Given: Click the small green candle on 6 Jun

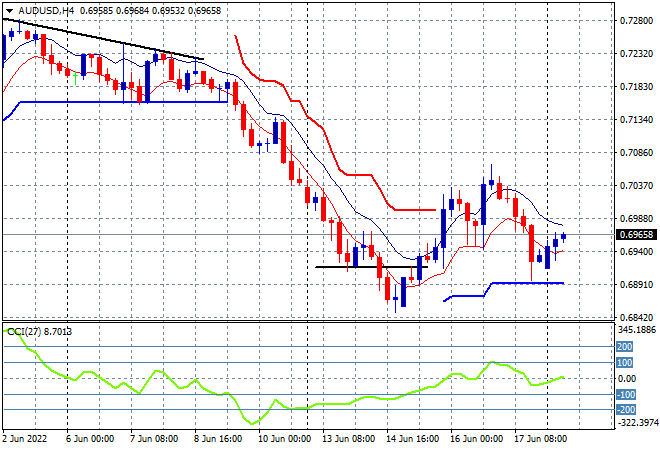Looking at the screenshot, I should (x=75, y=78).
